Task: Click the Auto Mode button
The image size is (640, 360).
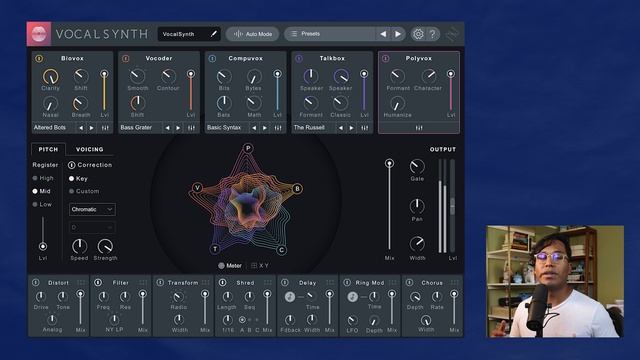Action: coord(253,34)
